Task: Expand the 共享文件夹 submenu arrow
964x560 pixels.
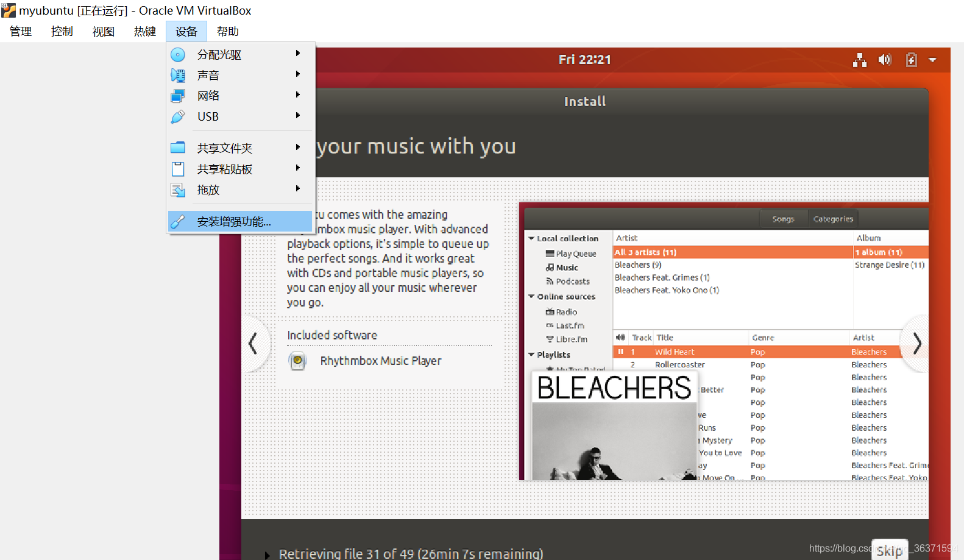Action: coord(298,147)
